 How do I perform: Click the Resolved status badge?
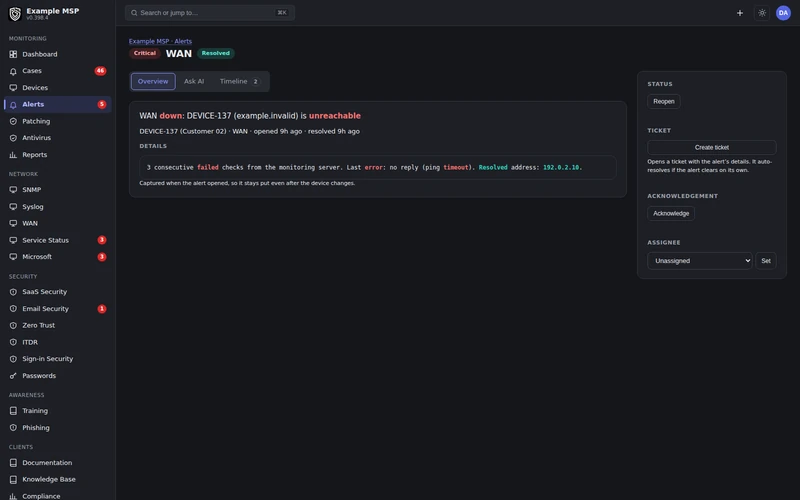(216, 53)
